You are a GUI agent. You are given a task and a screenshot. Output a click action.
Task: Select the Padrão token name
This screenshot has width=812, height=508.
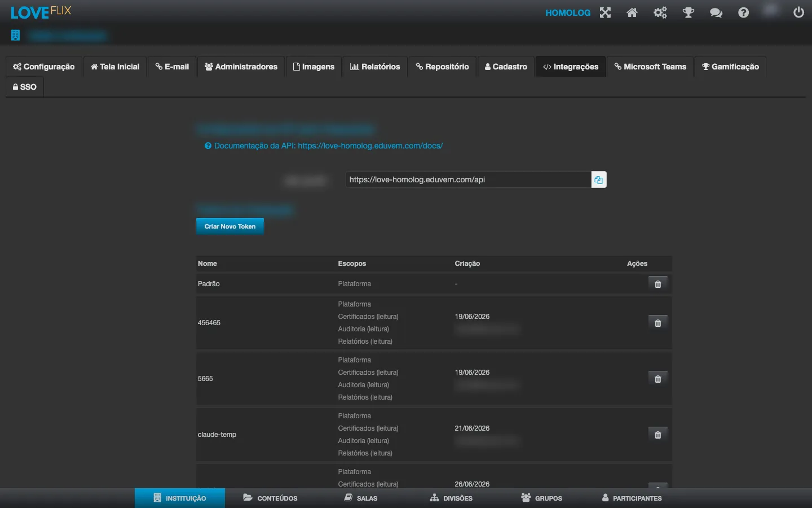pos(209,284)
